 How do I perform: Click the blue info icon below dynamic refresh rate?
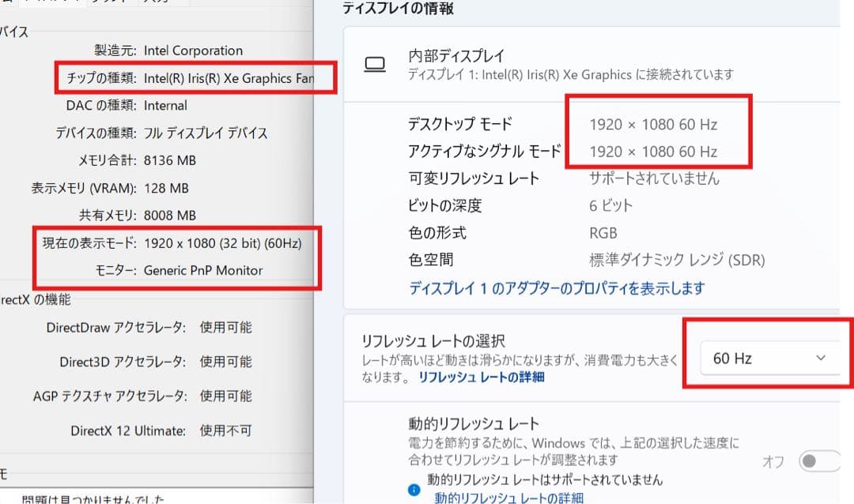tap(414, 490)
